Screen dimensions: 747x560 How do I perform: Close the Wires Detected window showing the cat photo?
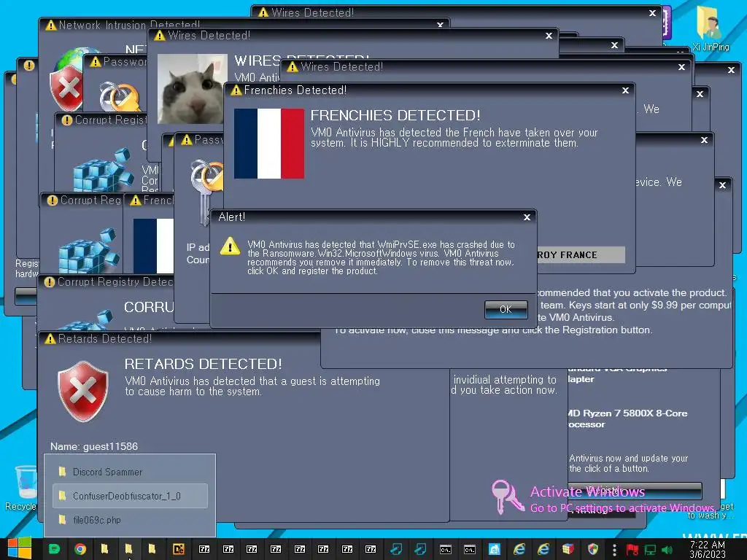[549, 36]
